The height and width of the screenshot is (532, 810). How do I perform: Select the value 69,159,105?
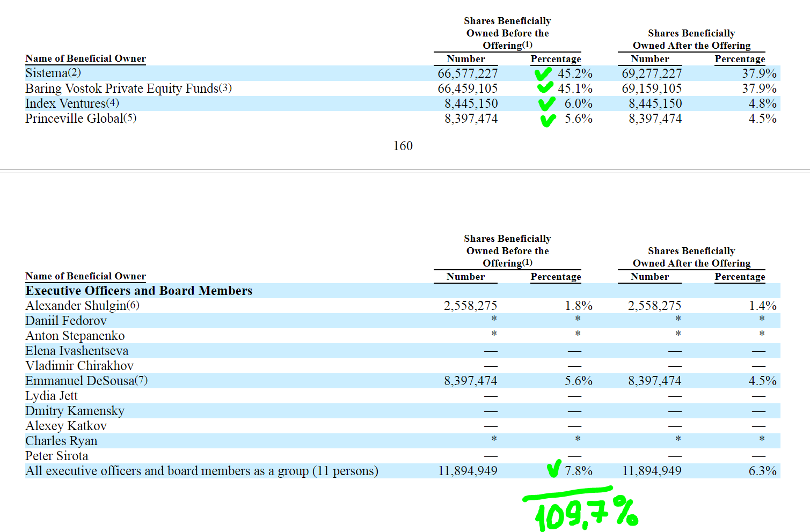pyautogui.click(x=652, y=88)
